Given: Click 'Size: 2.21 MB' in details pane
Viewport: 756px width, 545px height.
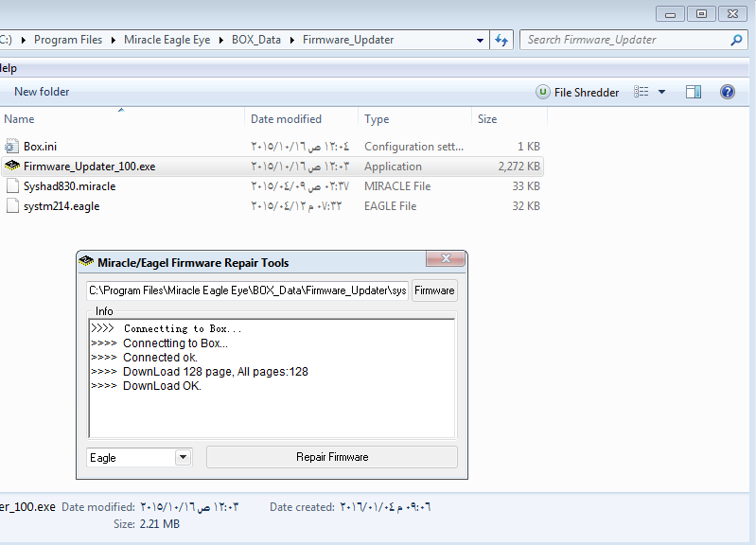Looking at the screenshot, I should tap(147, 524).
